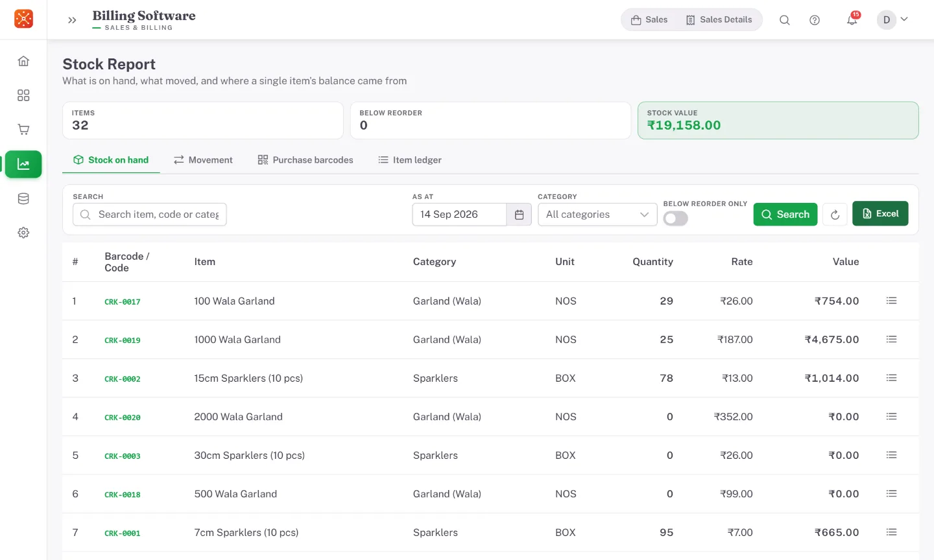Screen dimensions: 934x560
Task: Click the green Search button
Action: 785,215
